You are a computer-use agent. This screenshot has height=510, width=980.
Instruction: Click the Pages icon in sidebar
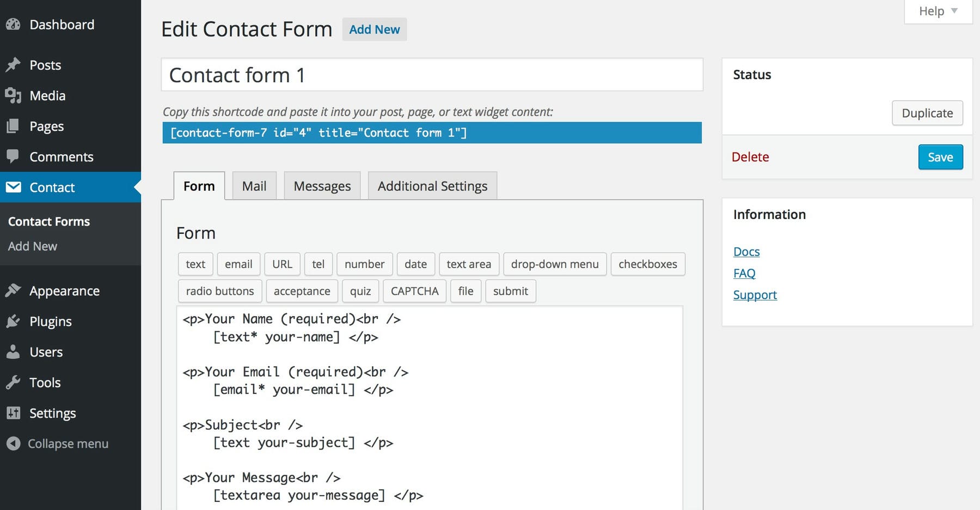coord(13,126)
